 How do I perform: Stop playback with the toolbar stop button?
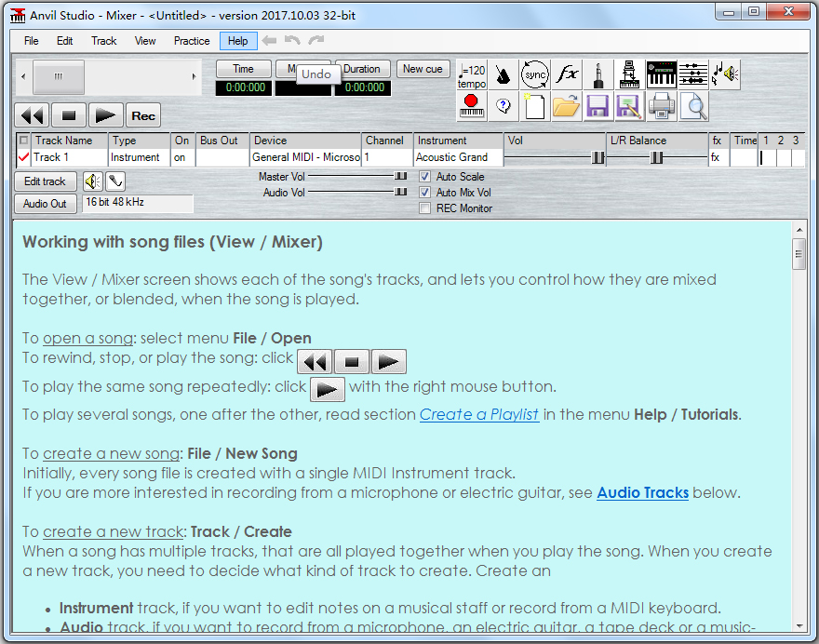point(69,115)
